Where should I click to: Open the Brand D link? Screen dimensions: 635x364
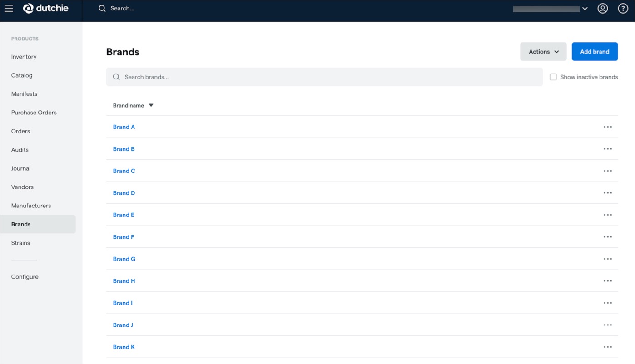[x=124, y=193]
